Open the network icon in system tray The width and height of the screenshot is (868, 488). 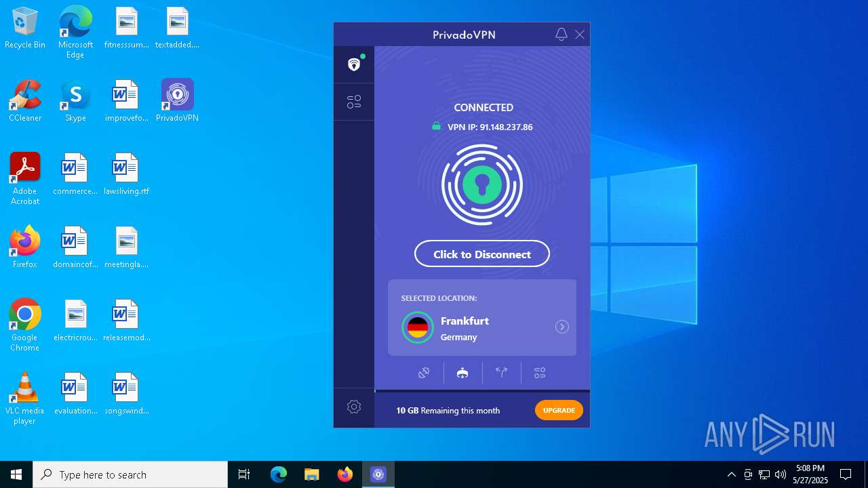[764, 474]
